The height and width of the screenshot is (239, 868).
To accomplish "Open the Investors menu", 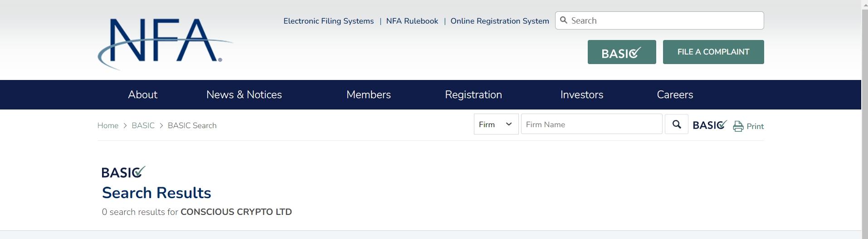I will click(x=582, y=95).
